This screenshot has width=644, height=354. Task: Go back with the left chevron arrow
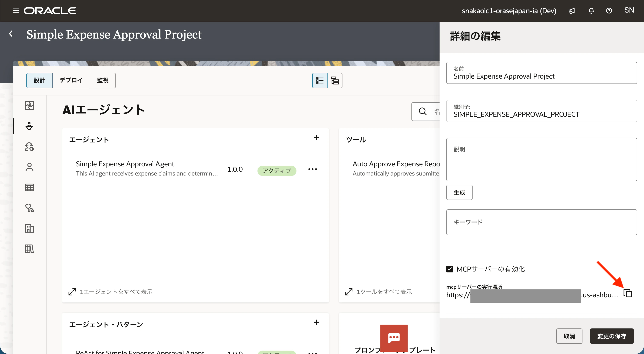tap(11, 34)
